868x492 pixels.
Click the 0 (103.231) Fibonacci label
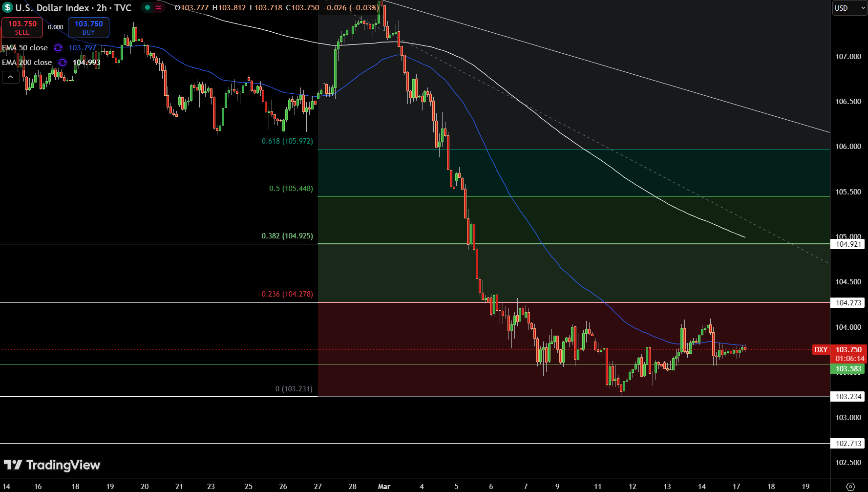[x=294, y=389]
